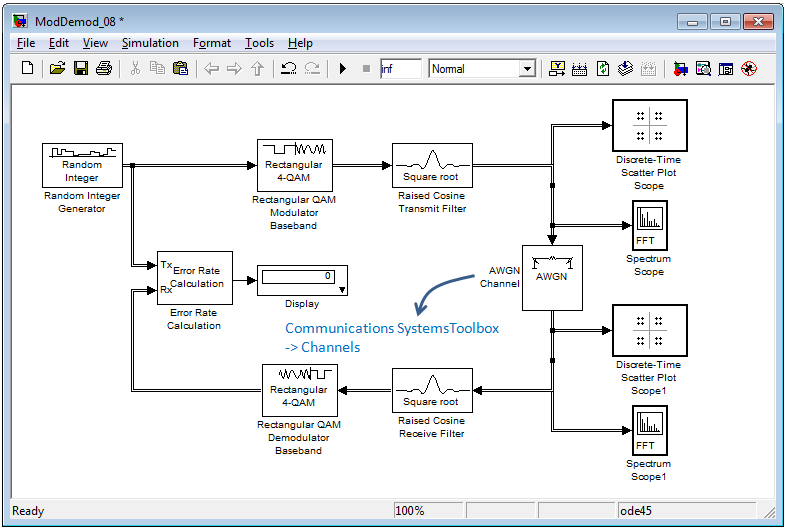Select the AWGN Channel block

552,278
